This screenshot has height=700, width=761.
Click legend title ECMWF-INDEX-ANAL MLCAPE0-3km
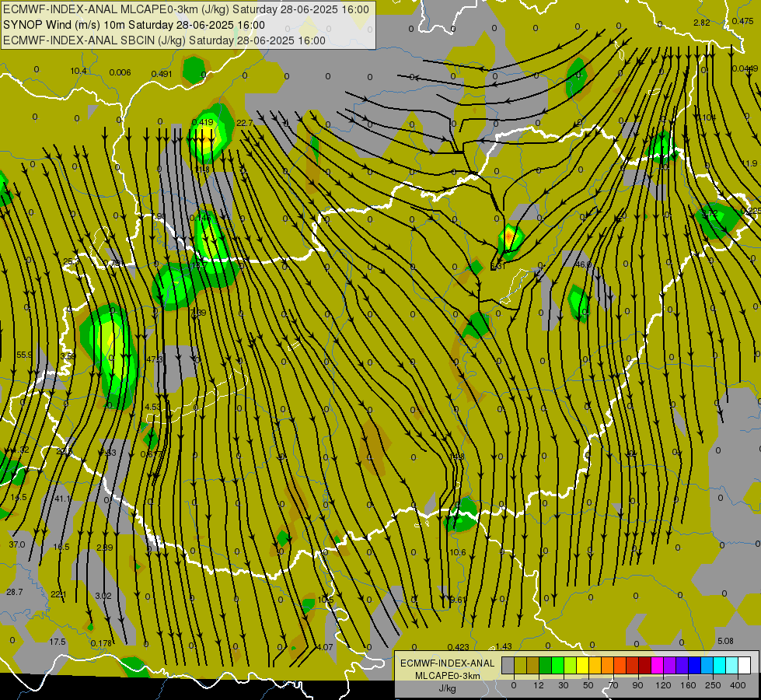coord(447,670)
